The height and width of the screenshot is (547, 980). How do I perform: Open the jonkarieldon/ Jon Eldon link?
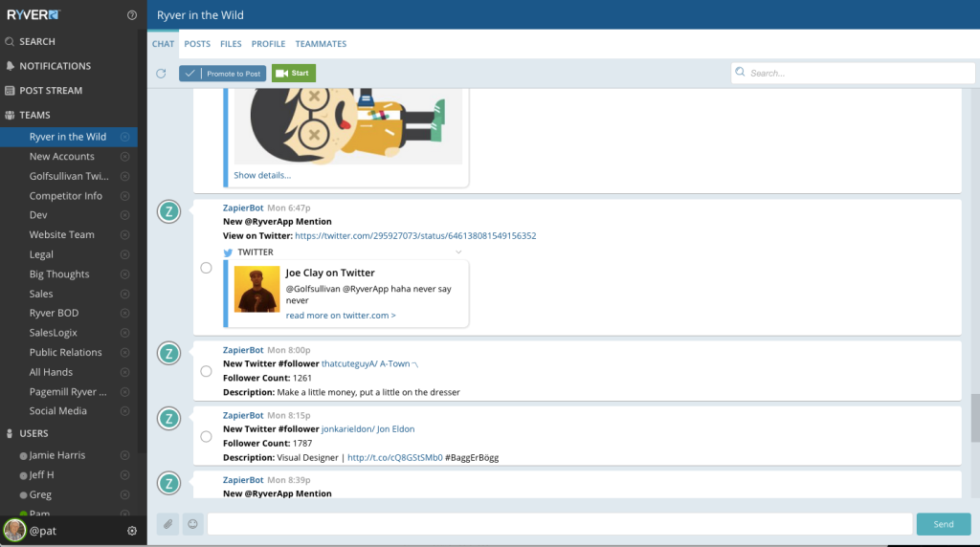point(368,429)
